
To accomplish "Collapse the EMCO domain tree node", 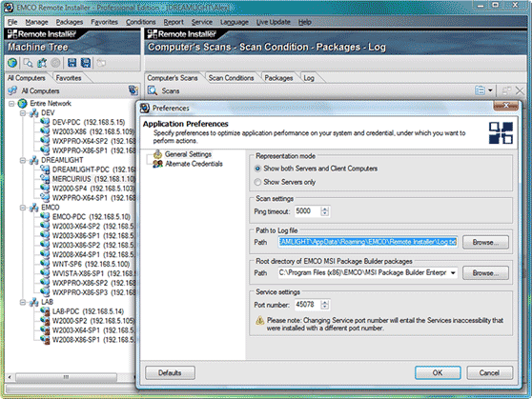I will click(23, 208).
